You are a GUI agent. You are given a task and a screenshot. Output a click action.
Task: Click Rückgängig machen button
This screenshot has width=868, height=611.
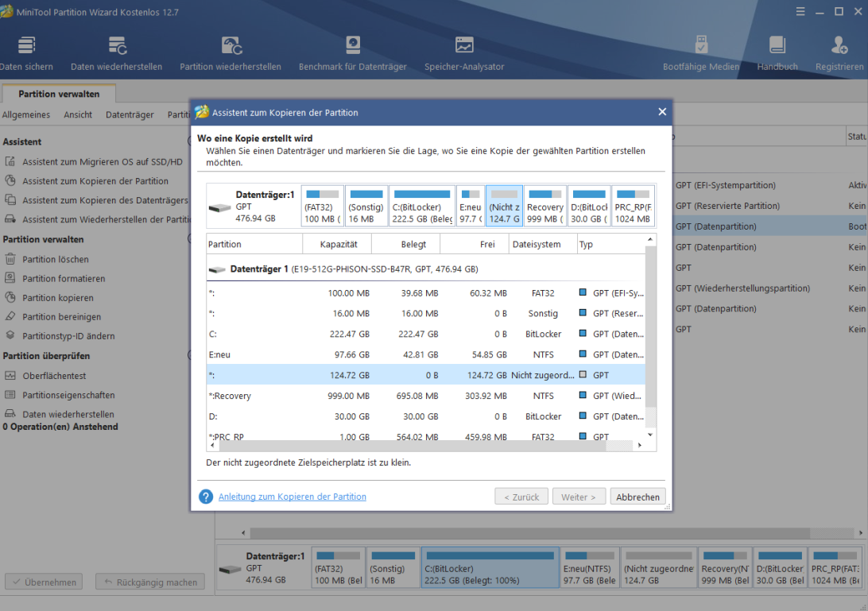[150, 582]
